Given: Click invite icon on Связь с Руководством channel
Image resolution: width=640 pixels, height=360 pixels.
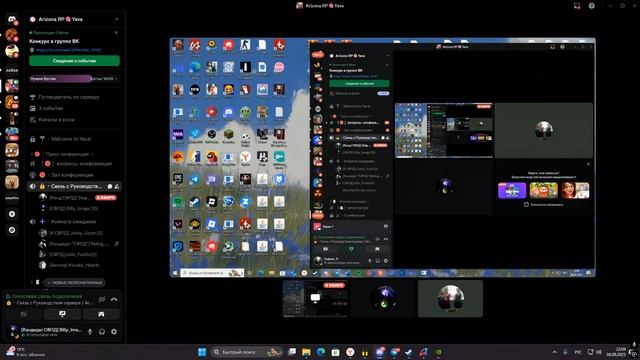Looking at the screenshot, I should tap(117, 186).
